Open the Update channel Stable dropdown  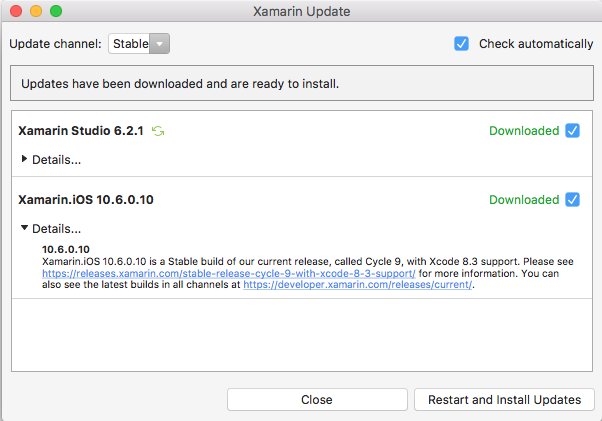tap(139, 44)
